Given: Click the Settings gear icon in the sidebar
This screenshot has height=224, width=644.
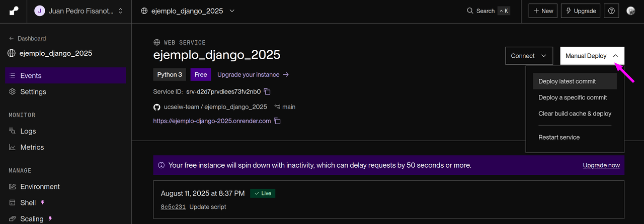Looking at the screenshot, I should pyautogui.click(x=13, y=92).
